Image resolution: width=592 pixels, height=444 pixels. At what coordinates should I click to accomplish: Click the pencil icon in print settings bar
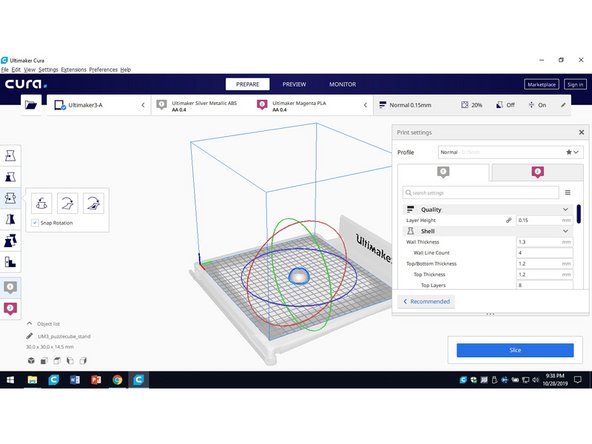coord(563,105)
